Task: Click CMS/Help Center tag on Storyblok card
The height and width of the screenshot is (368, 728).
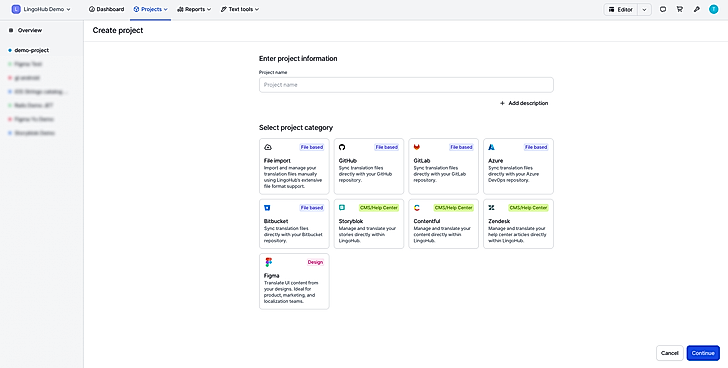Action: click(x=379, y=208)
